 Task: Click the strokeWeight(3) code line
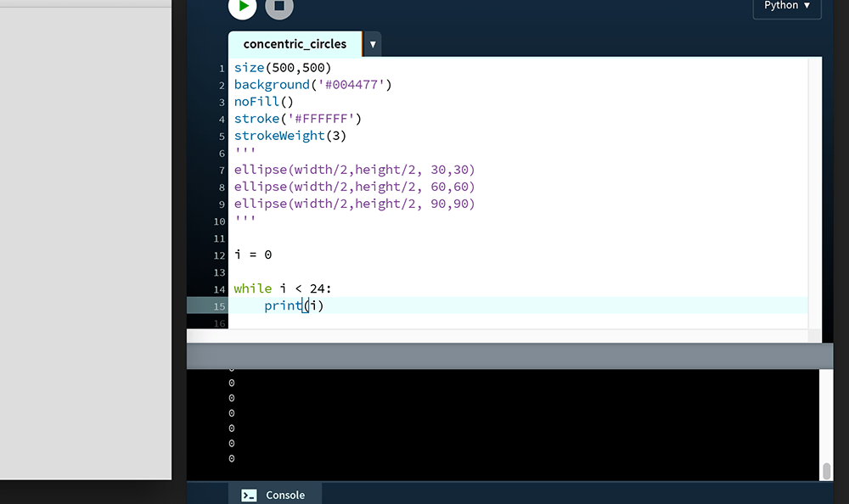290,136
